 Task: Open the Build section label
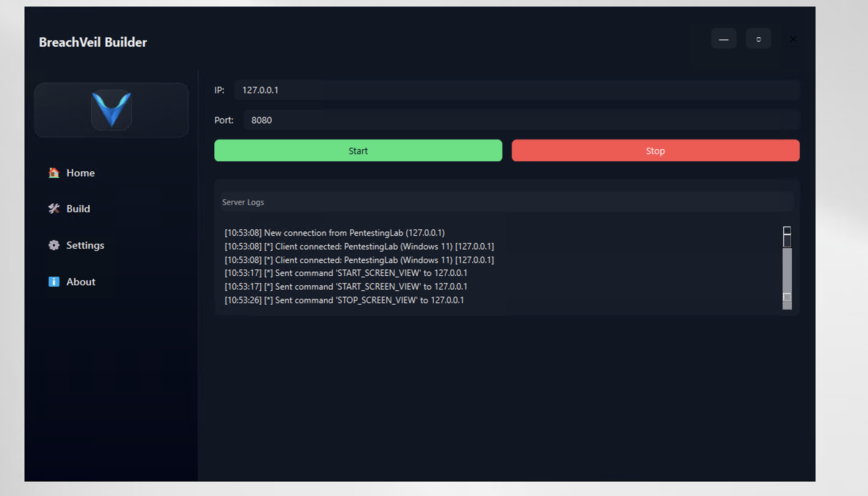tap(78, 209)
